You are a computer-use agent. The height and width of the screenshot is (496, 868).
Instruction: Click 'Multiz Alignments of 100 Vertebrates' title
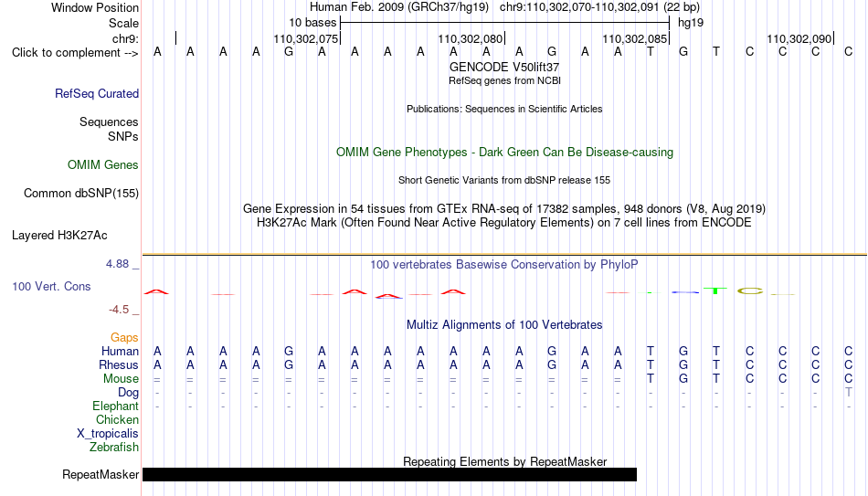[x=504, y=325]
